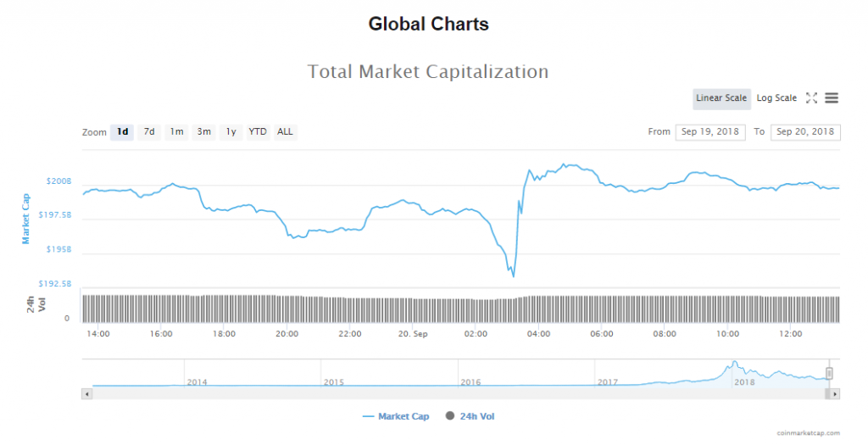Click the navigator scrollbar left arrow
This screenshot has height=445, width=868.
click(x=85, y=393)
